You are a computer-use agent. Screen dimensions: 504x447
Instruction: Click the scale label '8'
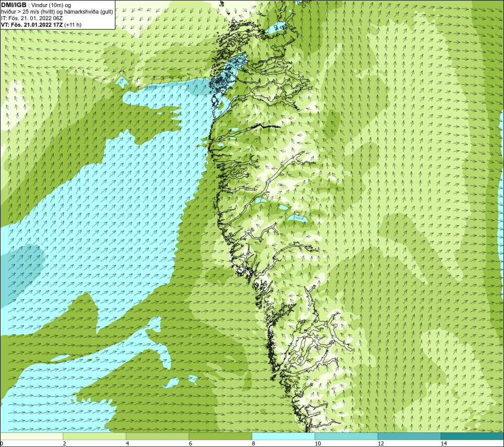click(254, 443)
